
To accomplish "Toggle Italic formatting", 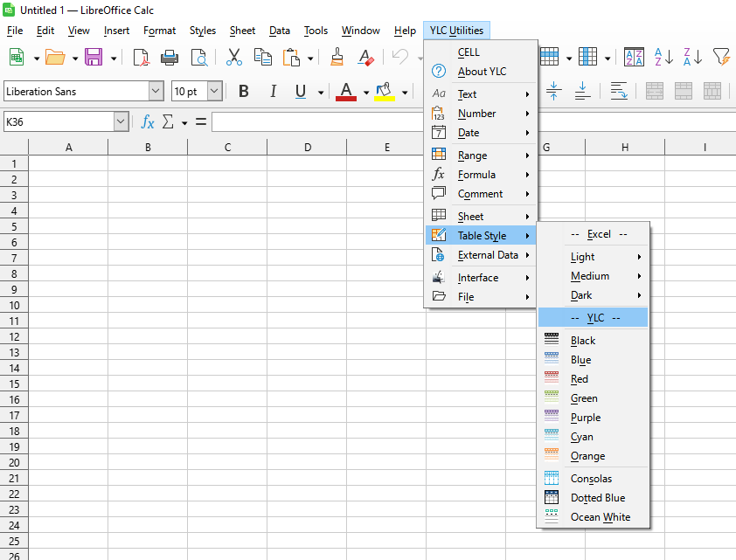I will click(273, 92).
